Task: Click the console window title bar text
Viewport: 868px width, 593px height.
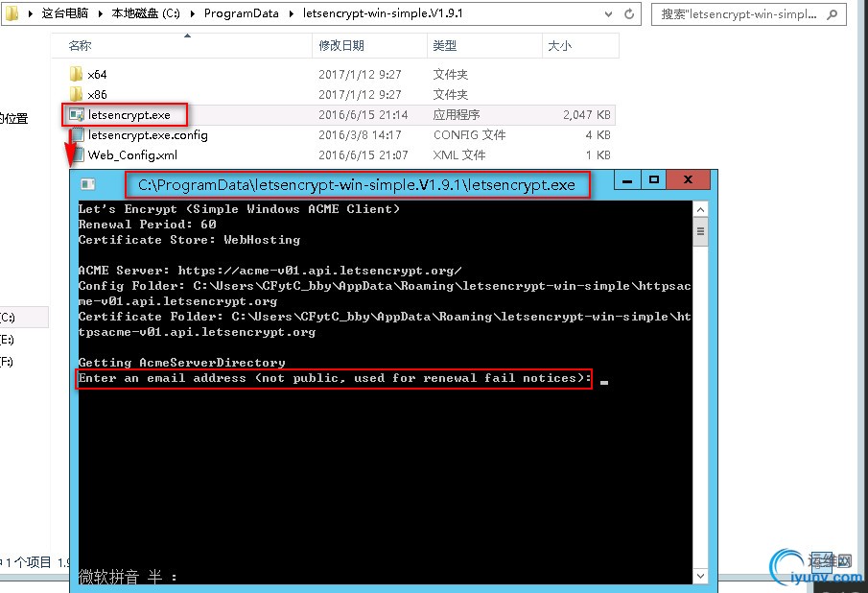Action: tap(357, 185)
